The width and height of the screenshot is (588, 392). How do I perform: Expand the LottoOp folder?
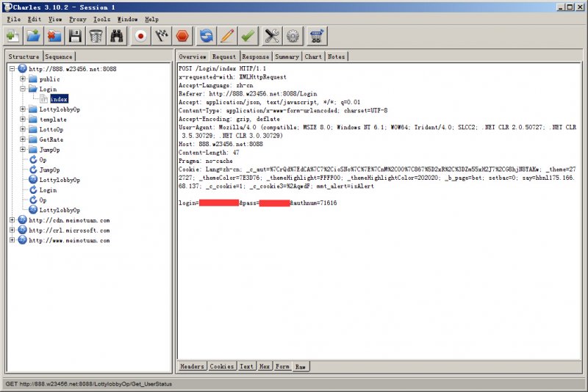click(x=23, y=129)
